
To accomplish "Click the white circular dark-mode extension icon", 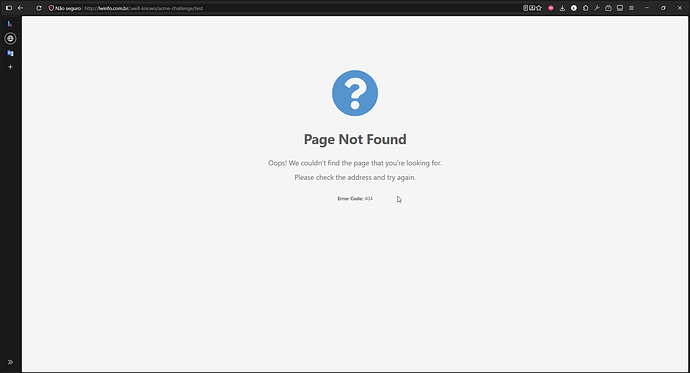I will [574, 8].
